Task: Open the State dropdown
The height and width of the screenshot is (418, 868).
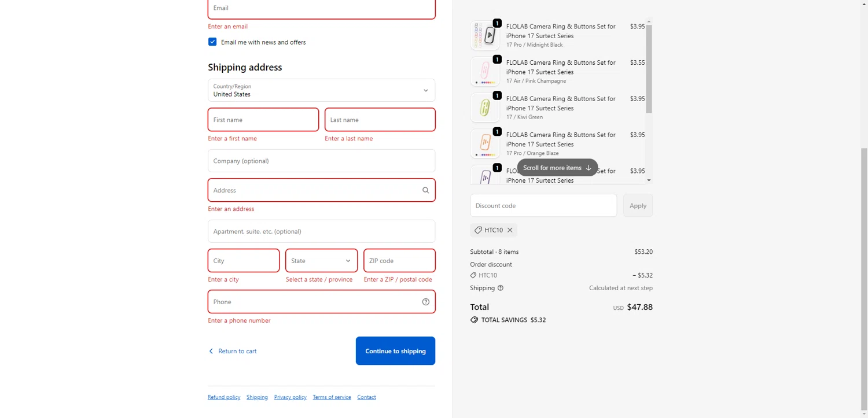Action: pyautogui.click(x=322, y=261)
